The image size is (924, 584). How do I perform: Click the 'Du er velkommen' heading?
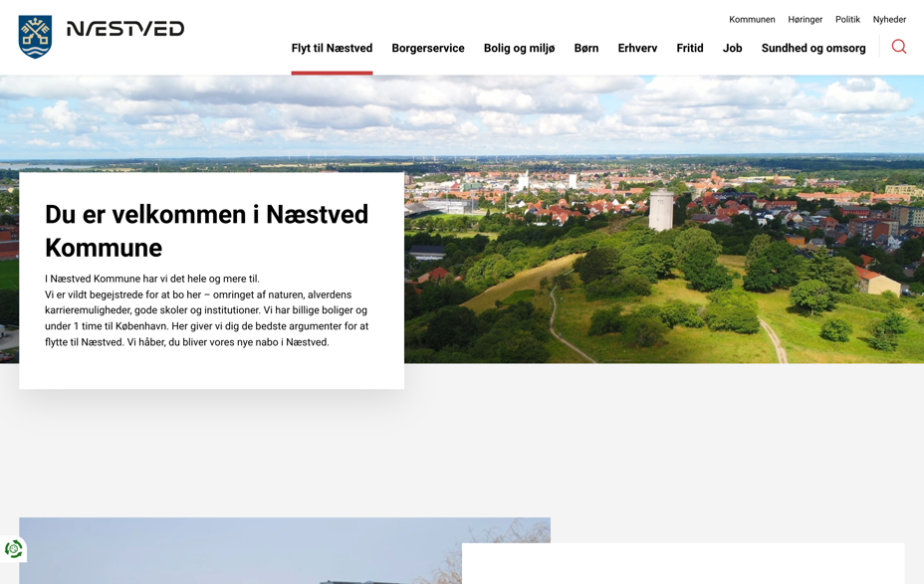pos(206,231)
